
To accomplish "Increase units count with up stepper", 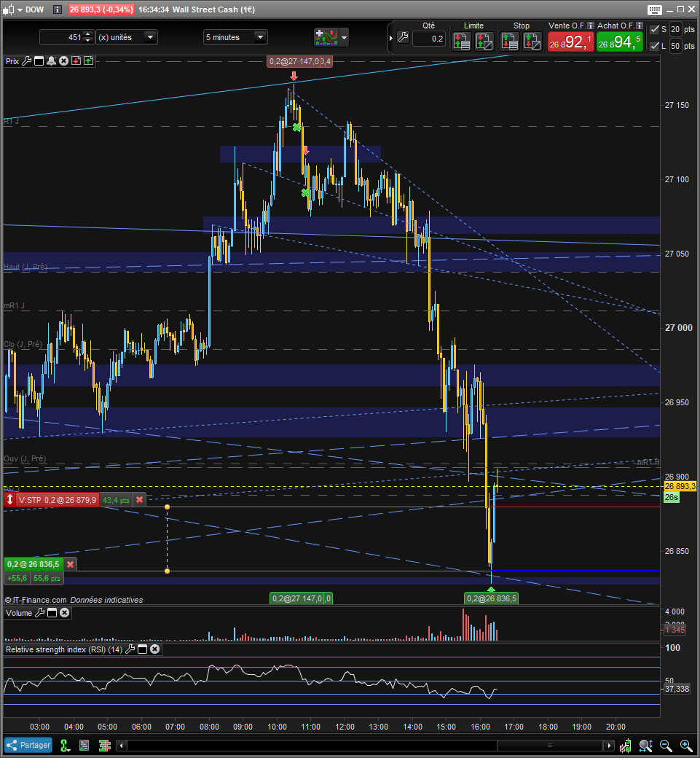I will tap(88, 34).
